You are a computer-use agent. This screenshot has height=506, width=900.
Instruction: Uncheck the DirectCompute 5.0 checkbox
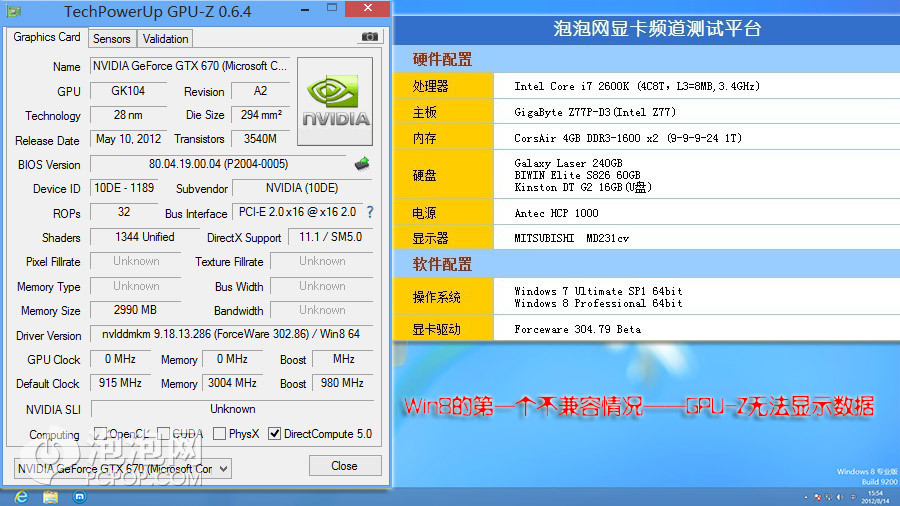click(274, 434)
